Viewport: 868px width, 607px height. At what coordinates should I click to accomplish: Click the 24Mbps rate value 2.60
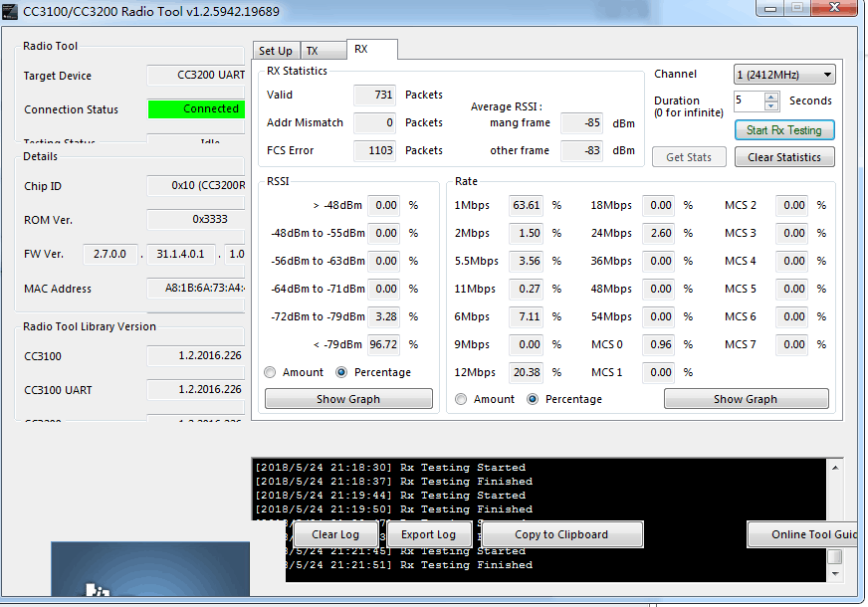coord(659,233)
